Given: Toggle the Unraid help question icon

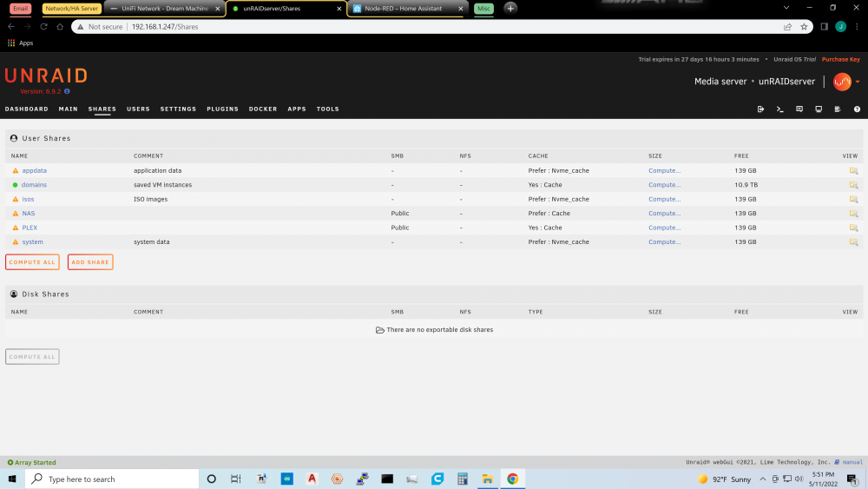Looking at the screenshot, I should (x=857, y=109).
